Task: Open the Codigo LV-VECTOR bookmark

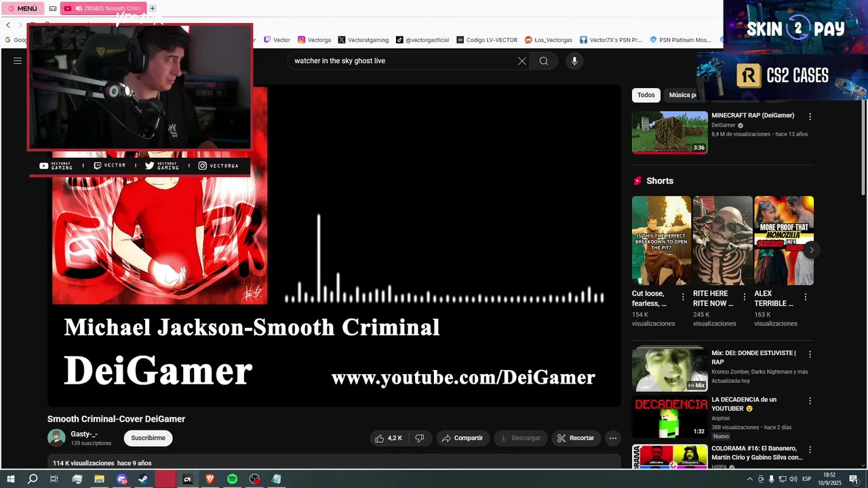Action: click(x=487, y=40)
